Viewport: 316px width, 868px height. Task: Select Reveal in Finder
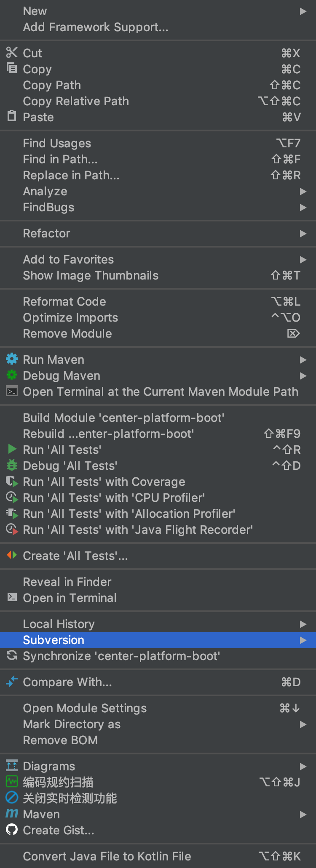point(67,582)
